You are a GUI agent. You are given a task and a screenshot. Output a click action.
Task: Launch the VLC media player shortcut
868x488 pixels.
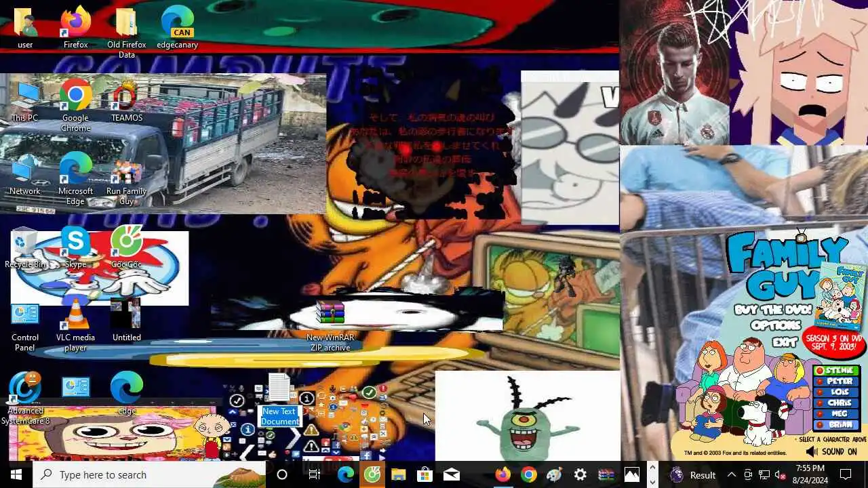(x=75, y=325)
